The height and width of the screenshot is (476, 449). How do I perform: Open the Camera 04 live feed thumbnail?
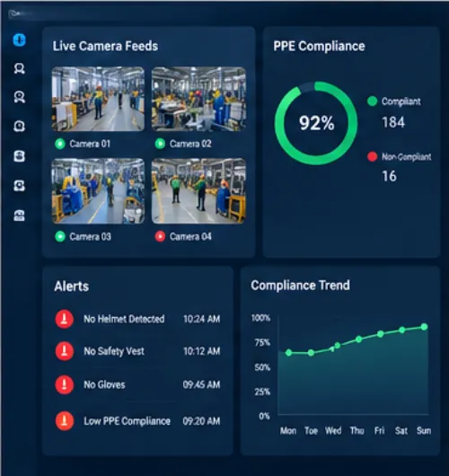(198, 191)
